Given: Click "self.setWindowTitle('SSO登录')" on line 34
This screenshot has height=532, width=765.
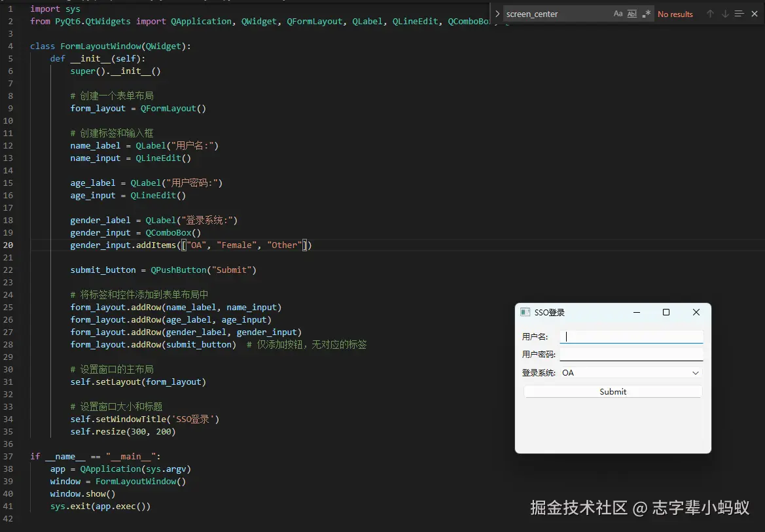Looking at the screenshot, I should (145, 419).
